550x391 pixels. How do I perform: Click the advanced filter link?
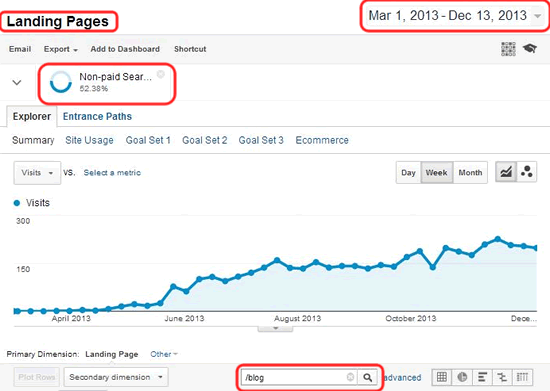coord(402,378)
